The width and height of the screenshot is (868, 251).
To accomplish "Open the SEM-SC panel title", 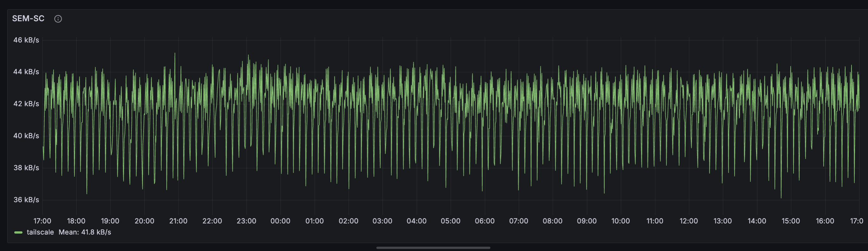I will click(x=28, y=18).
